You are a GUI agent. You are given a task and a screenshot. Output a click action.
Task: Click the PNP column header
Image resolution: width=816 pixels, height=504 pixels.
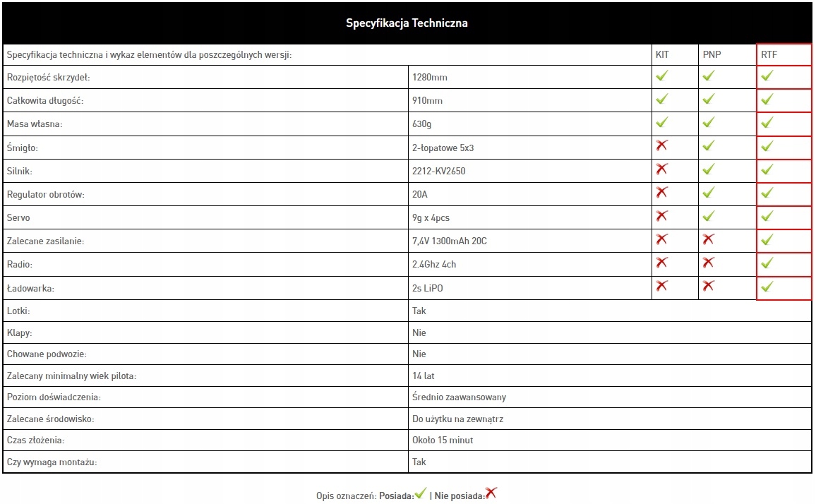pos(712,55)
